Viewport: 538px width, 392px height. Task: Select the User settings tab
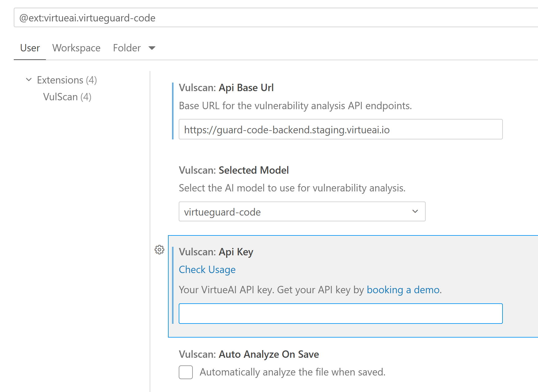click(29, 48)
